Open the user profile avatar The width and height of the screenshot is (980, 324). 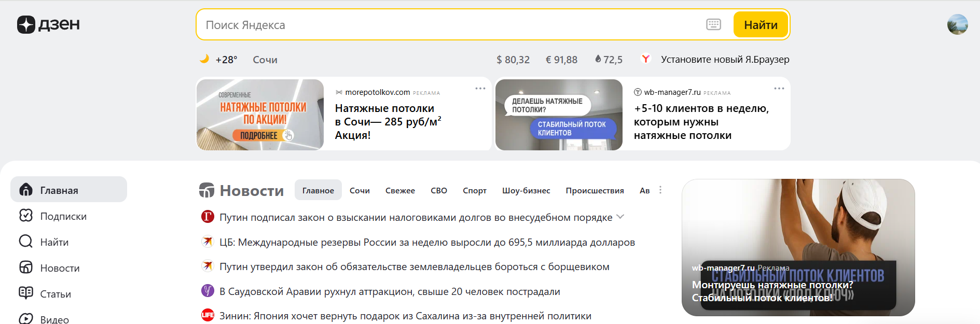coord(957,24)
